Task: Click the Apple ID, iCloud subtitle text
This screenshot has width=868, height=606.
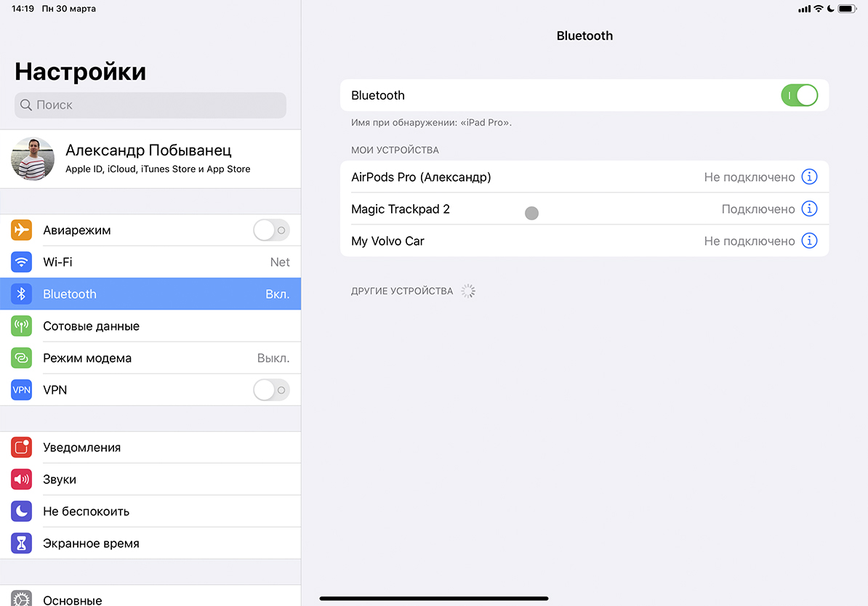Action: pos(158,169)
